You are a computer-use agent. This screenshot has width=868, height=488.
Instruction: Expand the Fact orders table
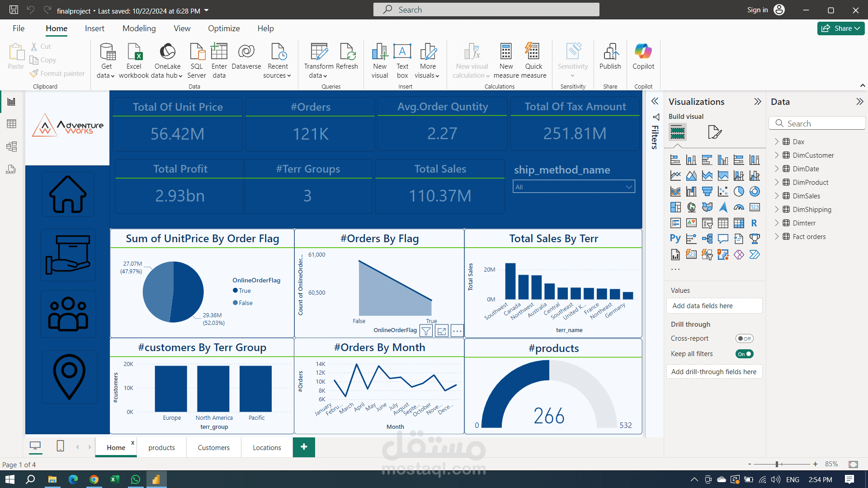pyautogui.click(x=777, y=236)
